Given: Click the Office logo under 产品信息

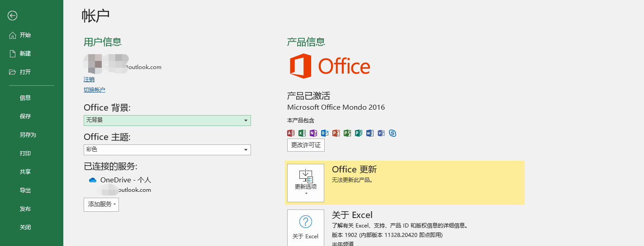Looking at the screenshot, I should 330,66.
